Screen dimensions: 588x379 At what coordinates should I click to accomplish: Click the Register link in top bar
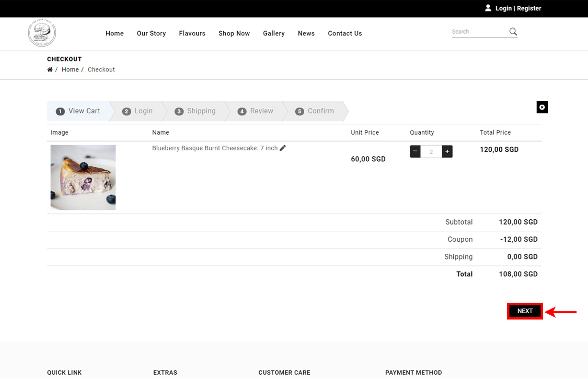(529, 8)
